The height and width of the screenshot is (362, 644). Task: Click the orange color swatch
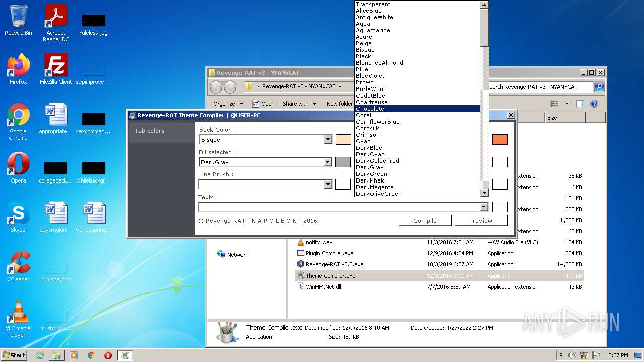(500, 140)
